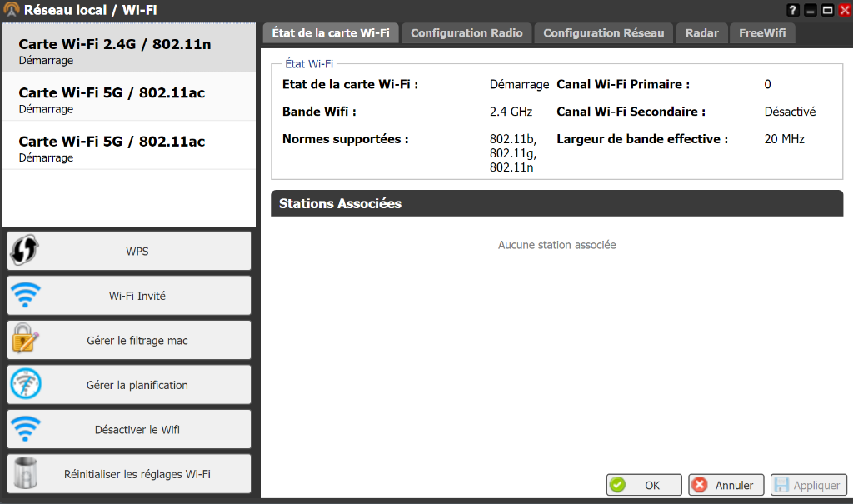Switch to Configuration Radio tab
This screenshot has height=504, width=853.
tap(466, 33)
